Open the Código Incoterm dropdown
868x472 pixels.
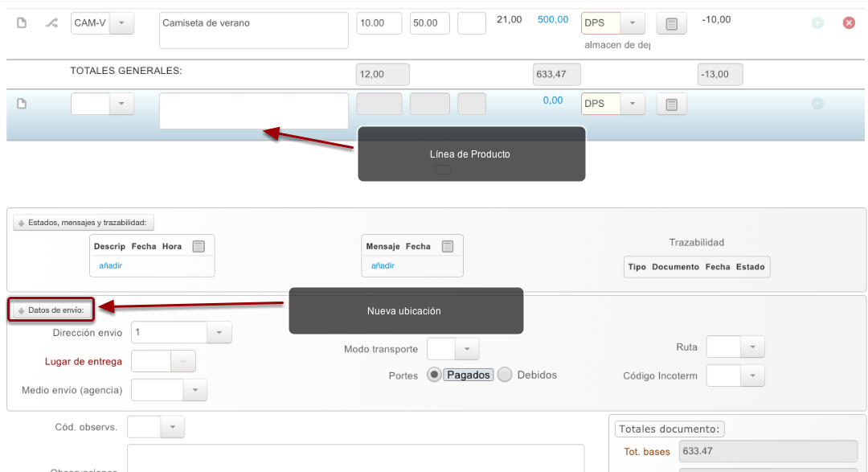coord(752,376)
